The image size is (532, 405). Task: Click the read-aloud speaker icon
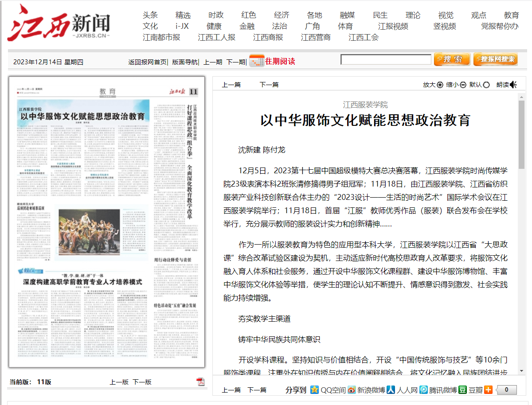pos(513,85)
